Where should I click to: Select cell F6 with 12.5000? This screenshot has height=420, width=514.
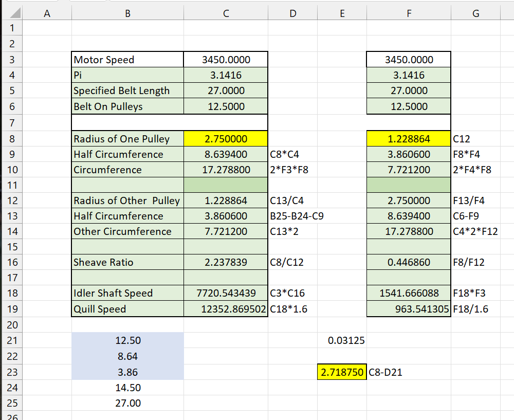[409, 106]
